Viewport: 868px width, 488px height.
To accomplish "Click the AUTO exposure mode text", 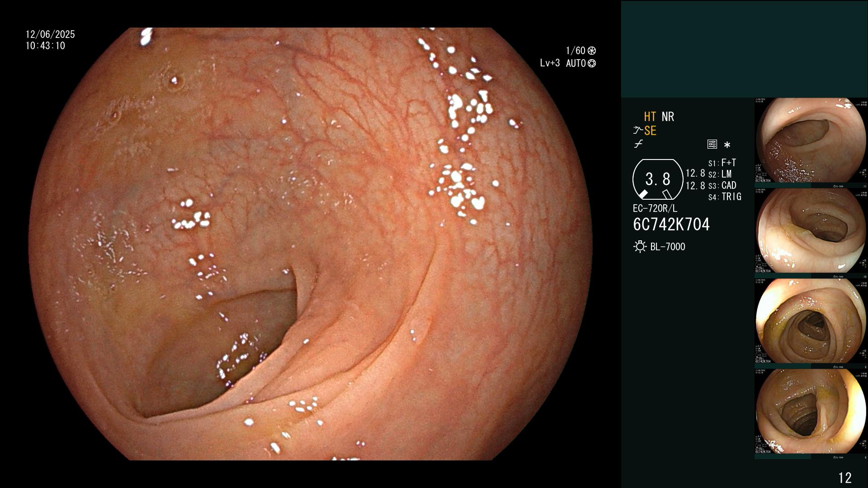I will (x=576, y=63).
